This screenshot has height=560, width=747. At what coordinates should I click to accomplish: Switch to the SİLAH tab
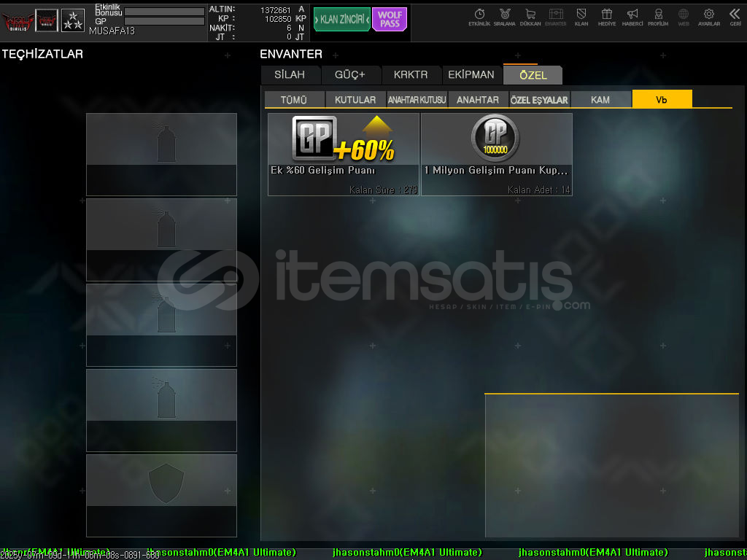(x=290, y=75)
